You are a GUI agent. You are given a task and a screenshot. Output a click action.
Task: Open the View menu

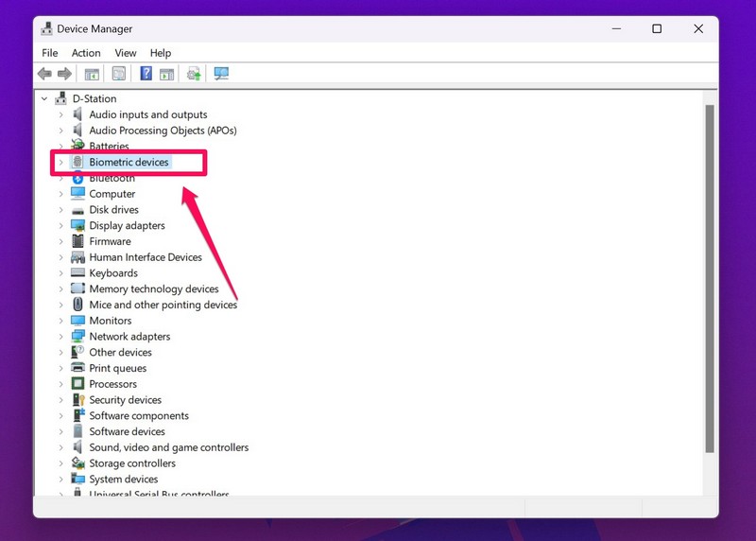click(x=126, y=53)
